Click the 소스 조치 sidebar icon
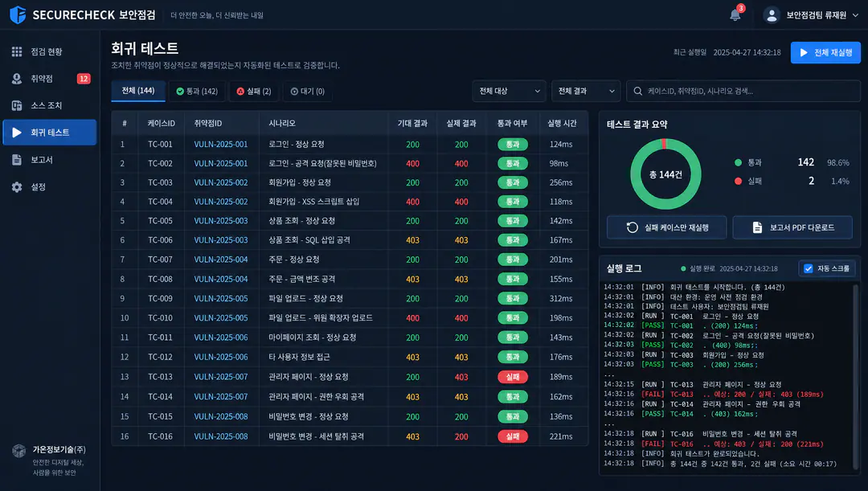Screen dimensions: 868x491 click(17, 105)
